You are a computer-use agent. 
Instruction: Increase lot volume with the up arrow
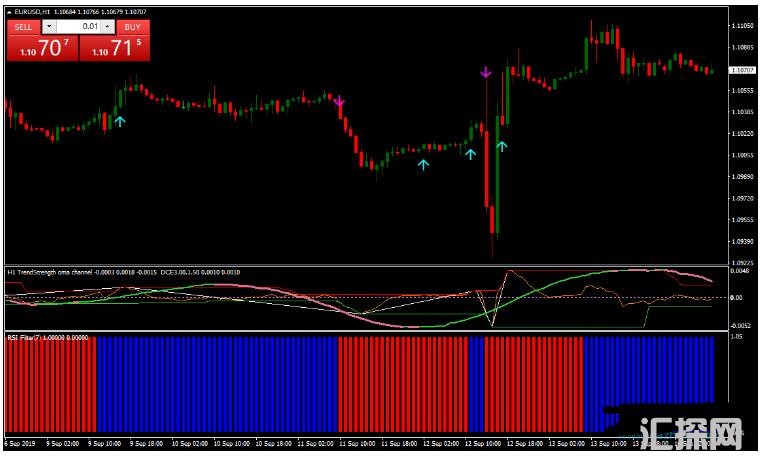[108, 26]
